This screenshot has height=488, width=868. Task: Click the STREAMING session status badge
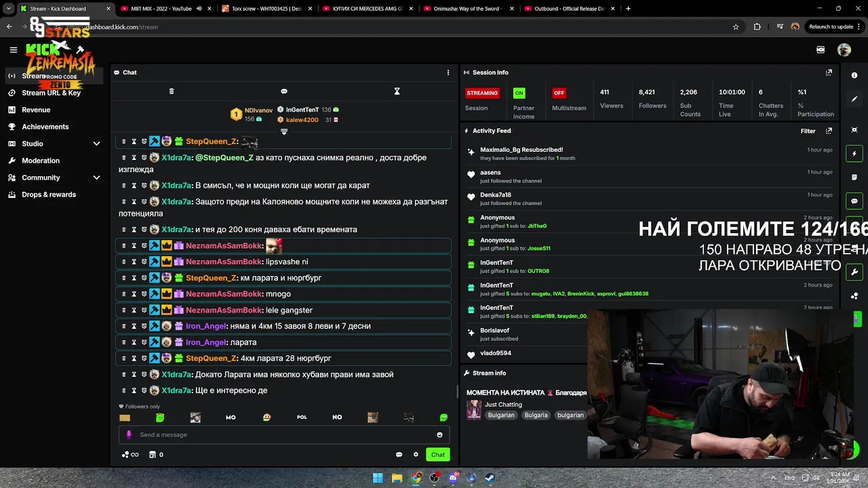coord(482,93)
